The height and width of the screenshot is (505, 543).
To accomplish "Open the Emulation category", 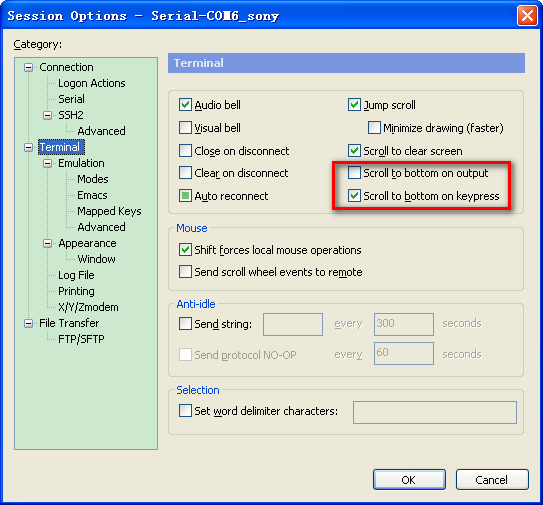I will pos(81,163).
